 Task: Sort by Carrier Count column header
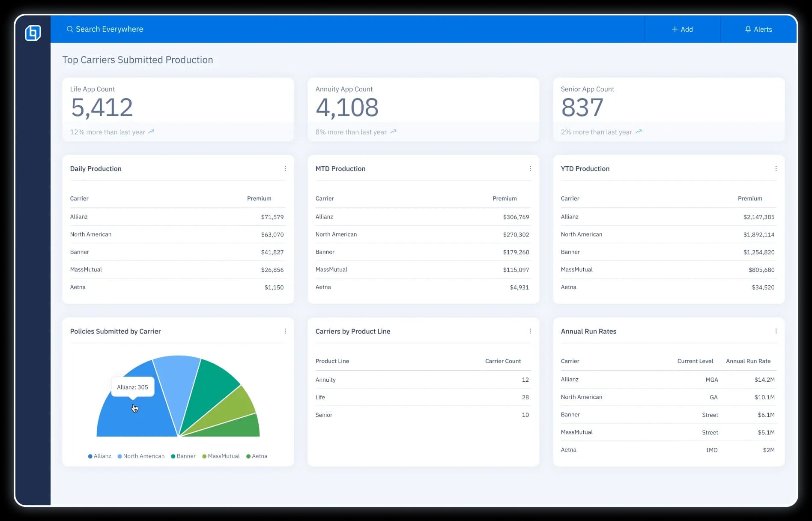pyautogui.click(x=503, y=361)
